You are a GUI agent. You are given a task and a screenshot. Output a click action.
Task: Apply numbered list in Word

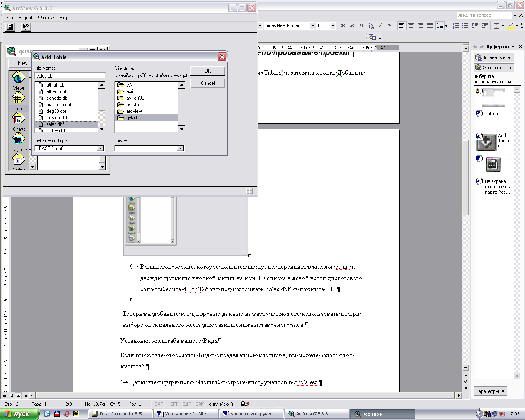[456, 25]
